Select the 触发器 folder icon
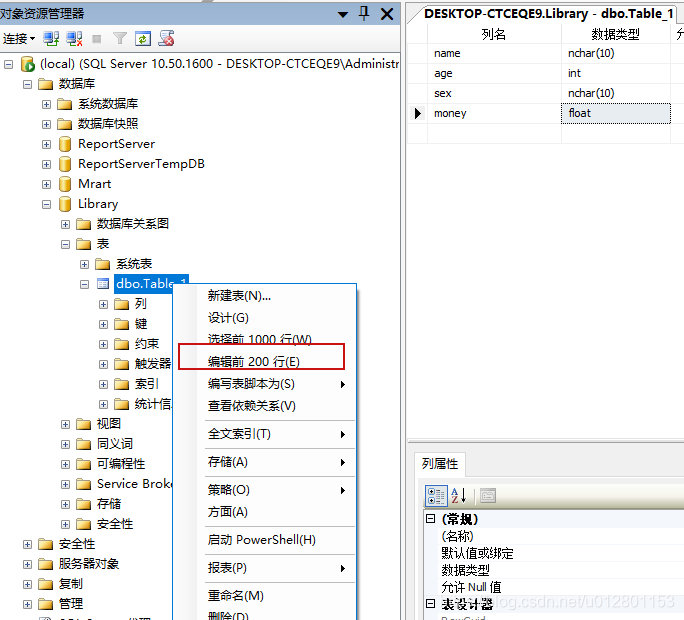This screenshot has height=620, width=684. point(122,364)
